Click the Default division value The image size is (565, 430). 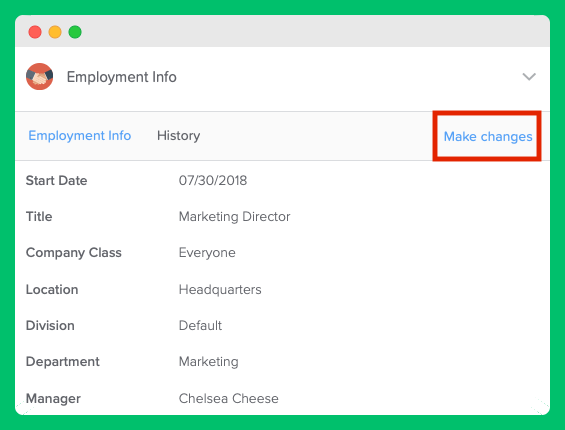tap(200, 325)
